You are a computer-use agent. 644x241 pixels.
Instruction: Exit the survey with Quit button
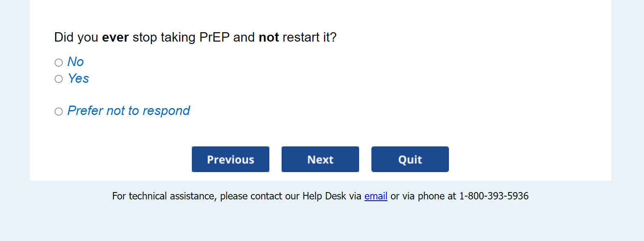pos(410,159)
